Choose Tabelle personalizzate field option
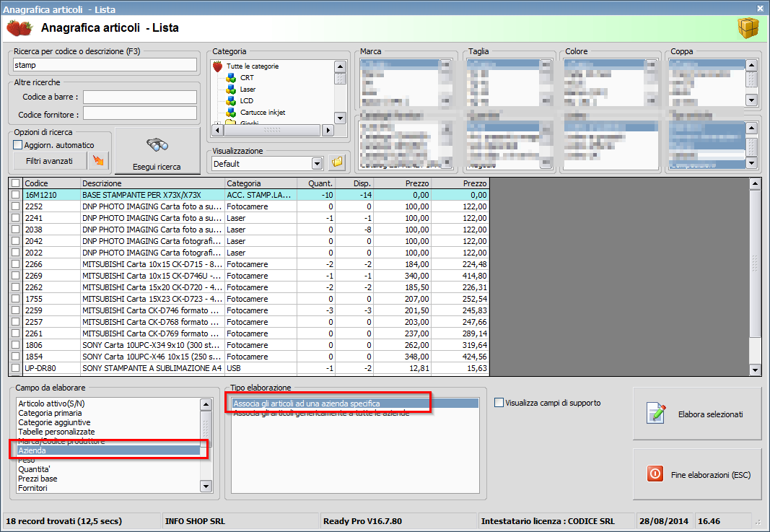Image resolution: width=770 pixels, height=532 pixels. click(56, 432)
